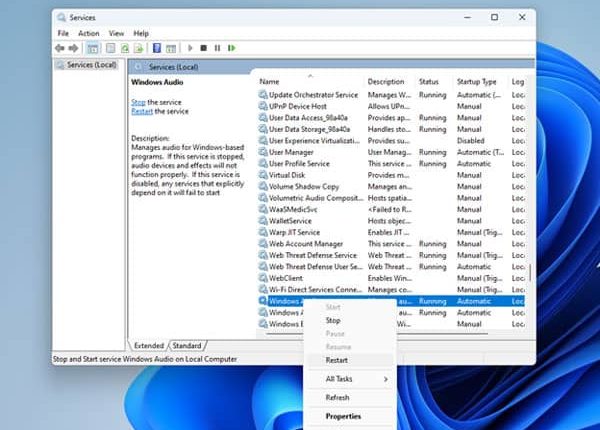
Task: Click the Restart the service link
Action: coord(142,111)
